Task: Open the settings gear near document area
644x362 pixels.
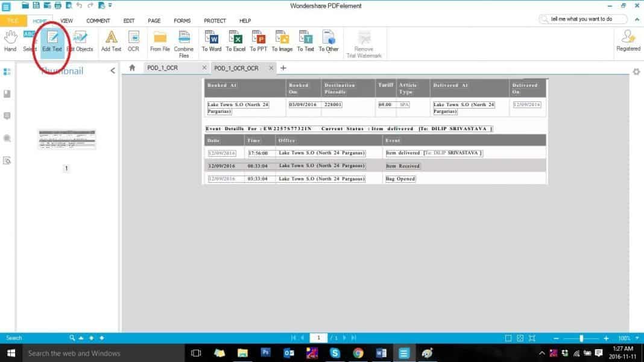Action: point(636,72)
